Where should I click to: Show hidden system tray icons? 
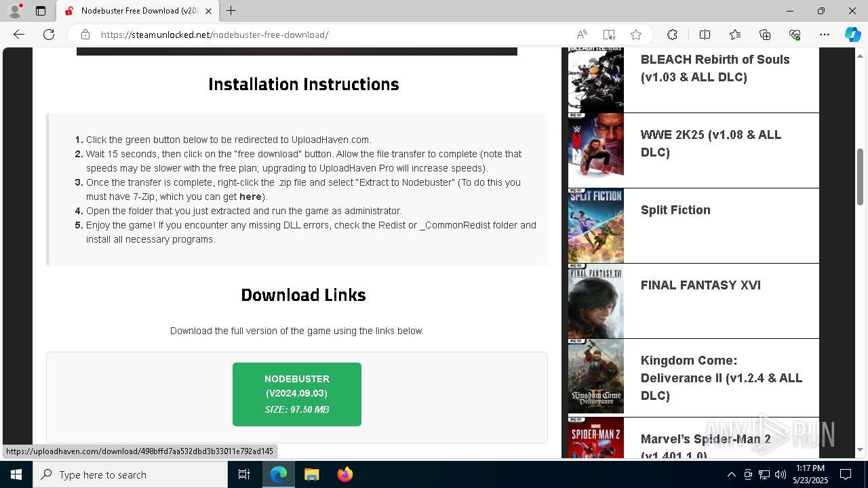point(731,474)
